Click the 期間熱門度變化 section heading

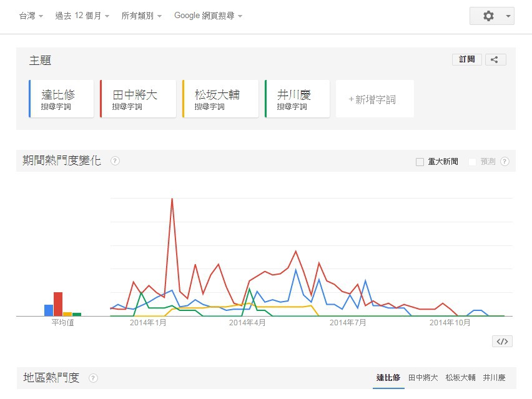click(62, 160)
